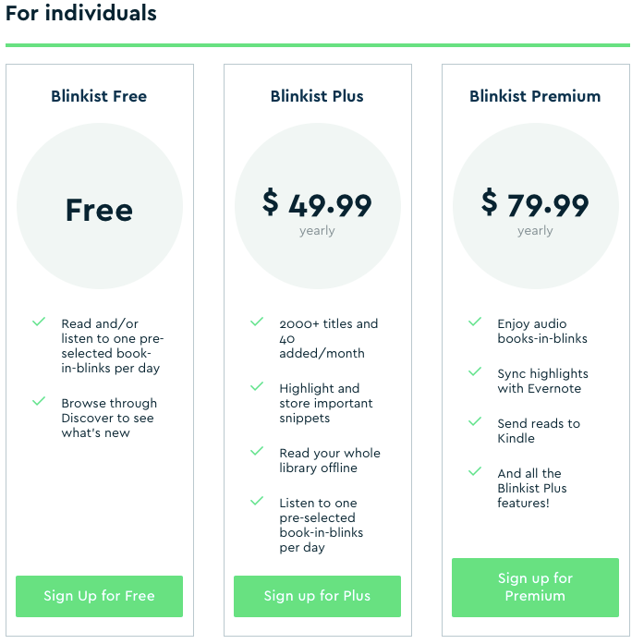The height and width of the screenshot is (644, 644).
Task: Click checkmark next to 'Browse through Discover'
Action: pyautogui.click(x=39, y=401)
